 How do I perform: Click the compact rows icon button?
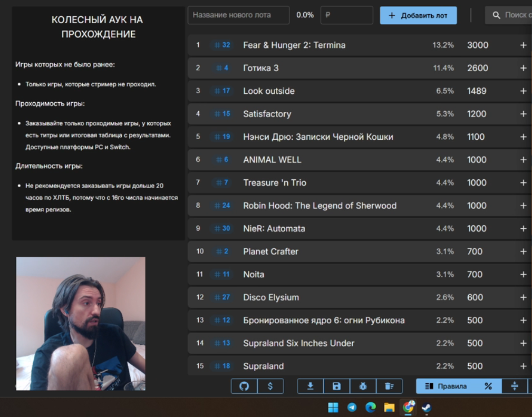coord(515,386)
